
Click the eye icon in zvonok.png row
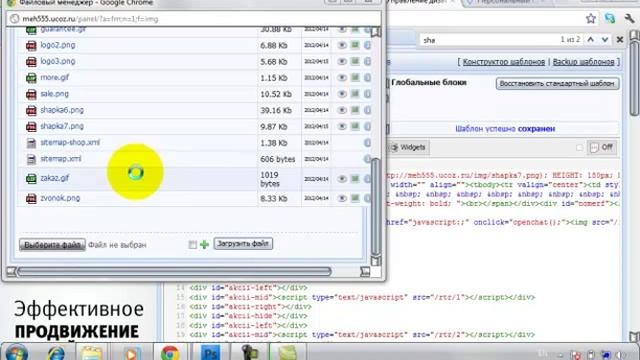342,198
